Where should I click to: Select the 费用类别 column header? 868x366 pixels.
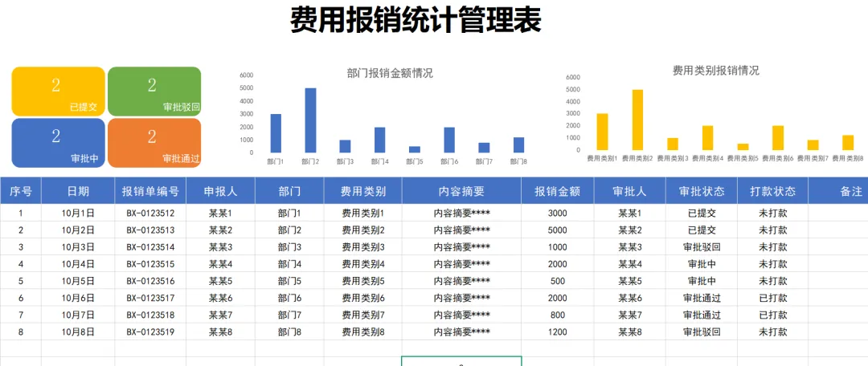[x=363, y=191]
